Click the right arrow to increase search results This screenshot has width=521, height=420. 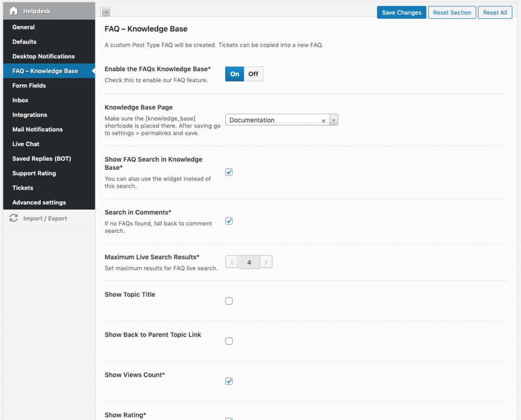(x=266, y=261)
